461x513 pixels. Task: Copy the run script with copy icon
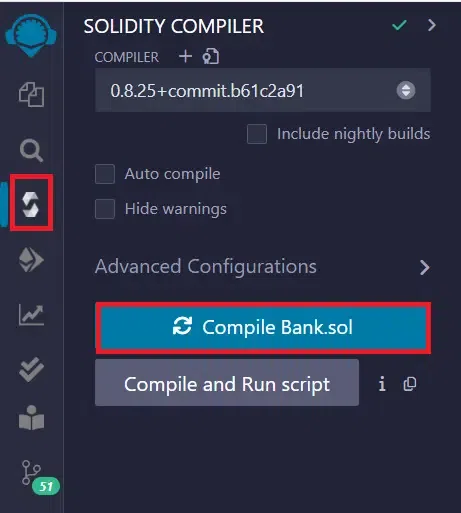pos(410,384)
